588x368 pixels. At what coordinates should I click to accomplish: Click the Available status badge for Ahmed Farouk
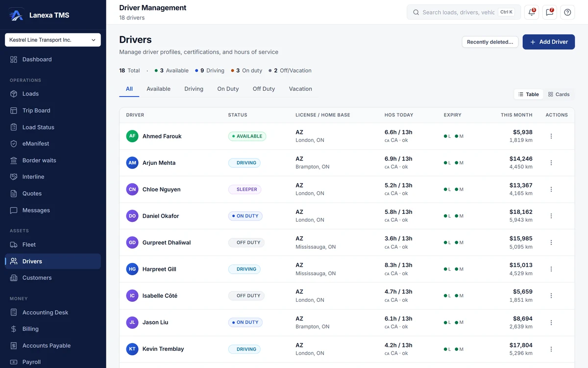pyautogui.click(x=247, y=136)
